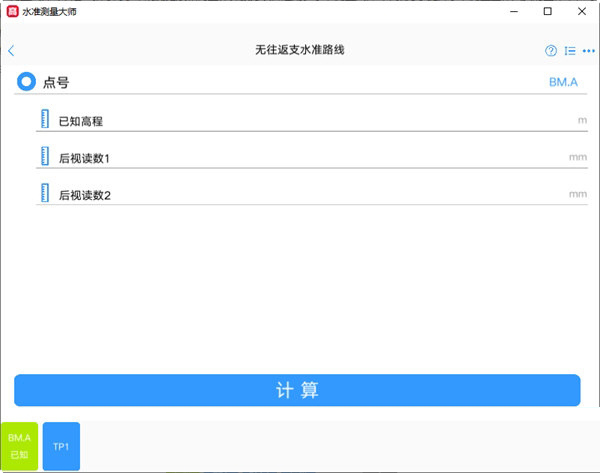The height and width of the screenshot is (473, 600).
Task: Click the ruler icon next to 已知高程
Action: [45, 119]
